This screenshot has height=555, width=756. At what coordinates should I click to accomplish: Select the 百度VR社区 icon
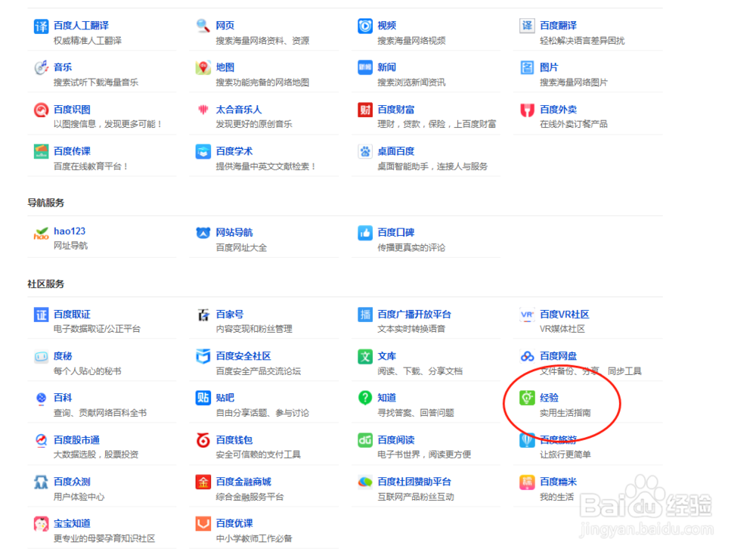(526, 315)
